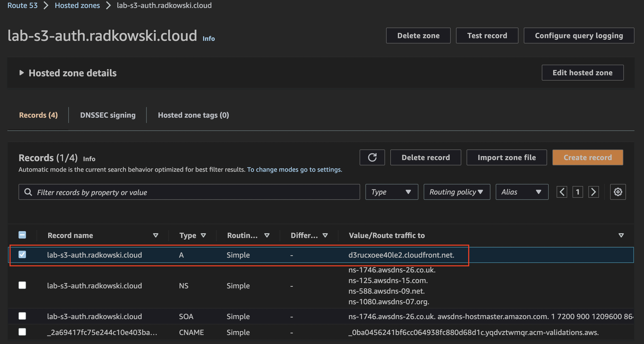The image size is (644, 344).
Task: Switch to DNSSEC signing tab
Action: [108, 115]
